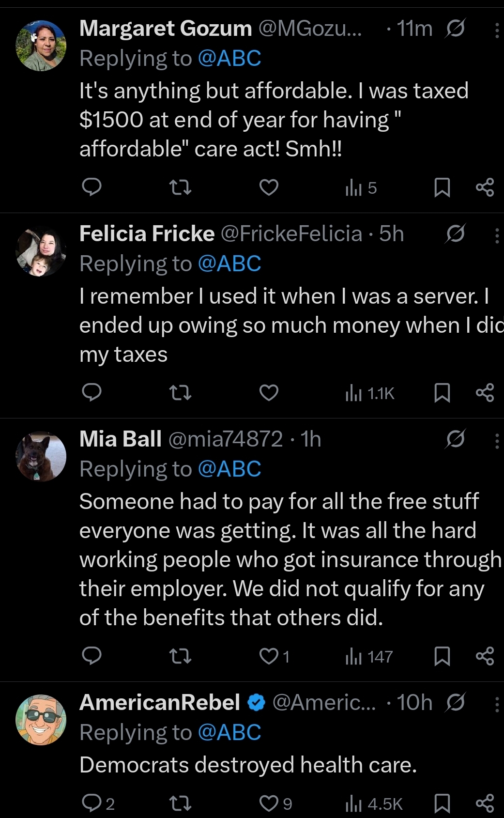The width and height of the screenshot is (504, 818).
Task: Share Margaret Gozum's tweet
Action: [x=485, y=187]
